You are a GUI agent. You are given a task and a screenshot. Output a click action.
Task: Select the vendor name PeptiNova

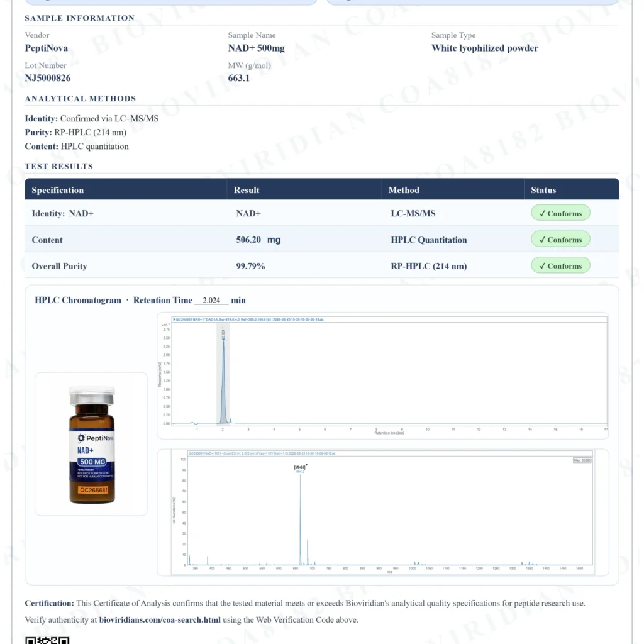(47, 48)
